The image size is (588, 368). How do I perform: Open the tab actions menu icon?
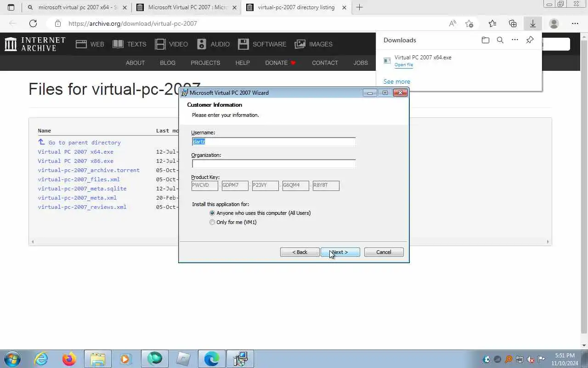[11, 7]
